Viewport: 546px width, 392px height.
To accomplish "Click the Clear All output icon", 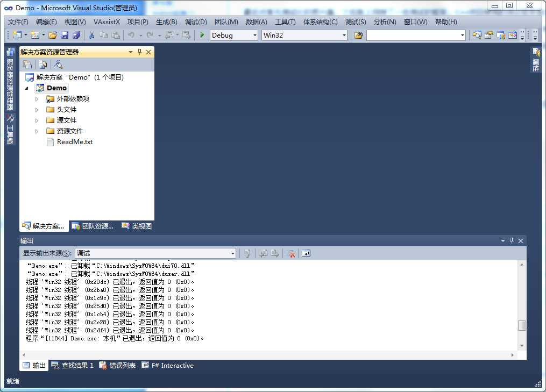I will 291,253.
